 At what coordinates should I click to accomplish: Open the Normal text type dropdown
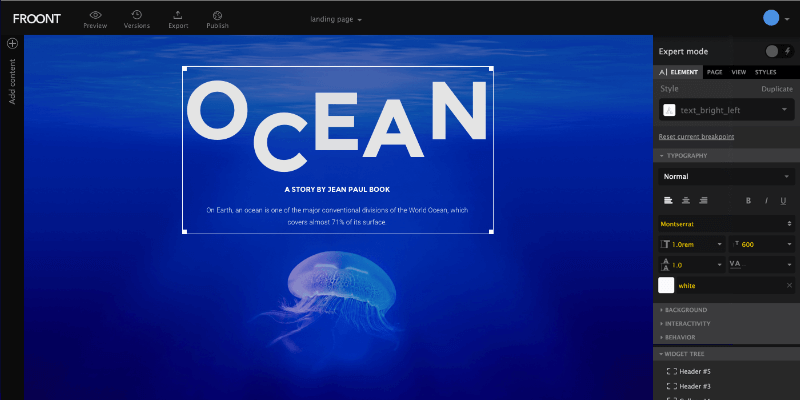coord(727,177)
